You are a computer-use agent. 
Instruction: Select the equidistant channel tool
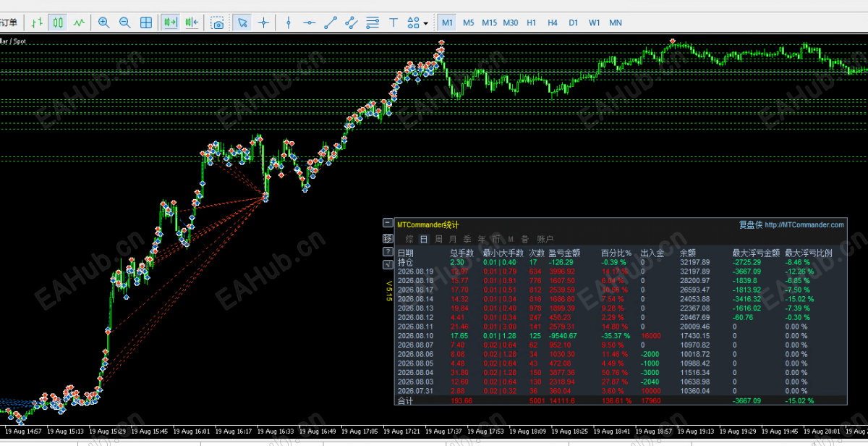tap(352, 22)
